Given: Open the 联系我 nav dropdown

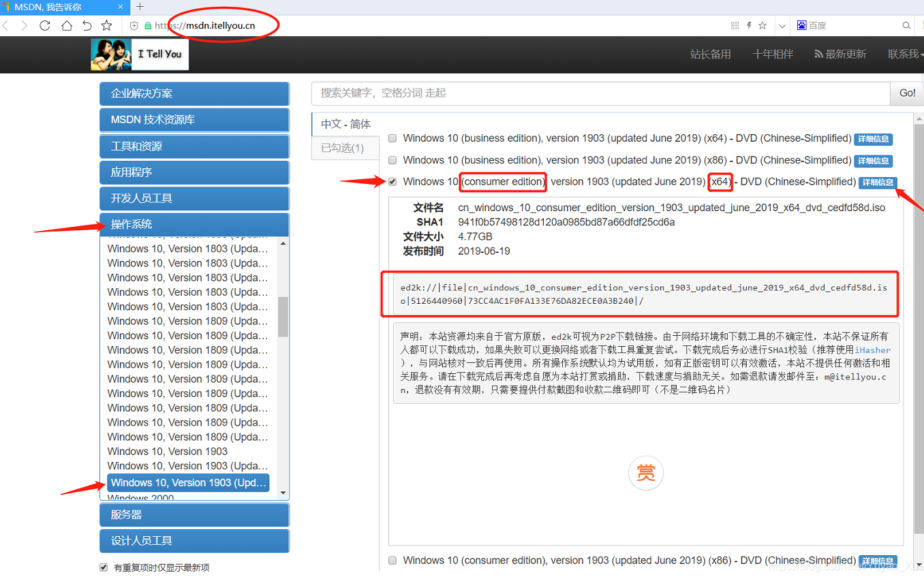Looking at the screenshot, I should 906,54.
